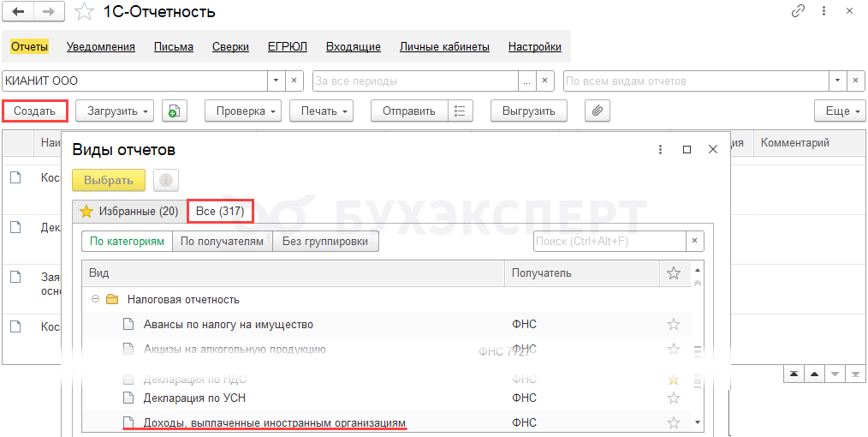
Task: Star the Декларация по УСН report
Action: tap(673, 398)
